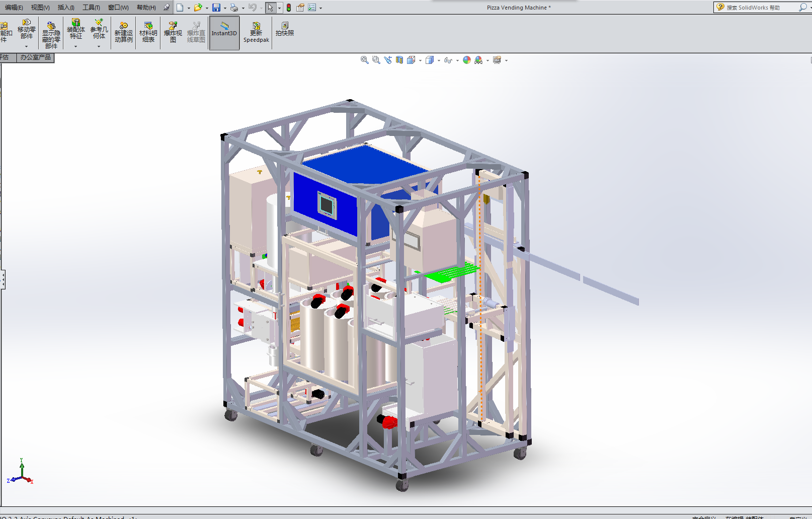Screen dimensions: 812x519
Task: Print the current document
Action: tap(234, 8)
